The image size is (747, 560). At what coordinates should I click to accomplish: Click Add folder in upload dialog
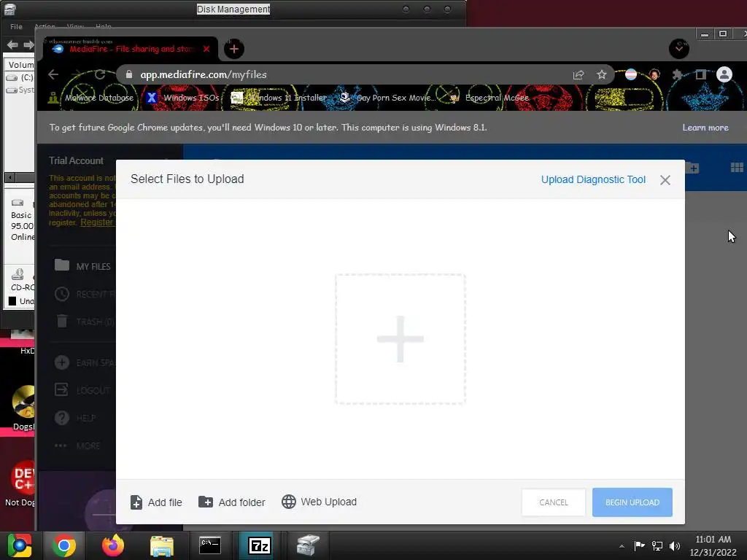[232, 502]
